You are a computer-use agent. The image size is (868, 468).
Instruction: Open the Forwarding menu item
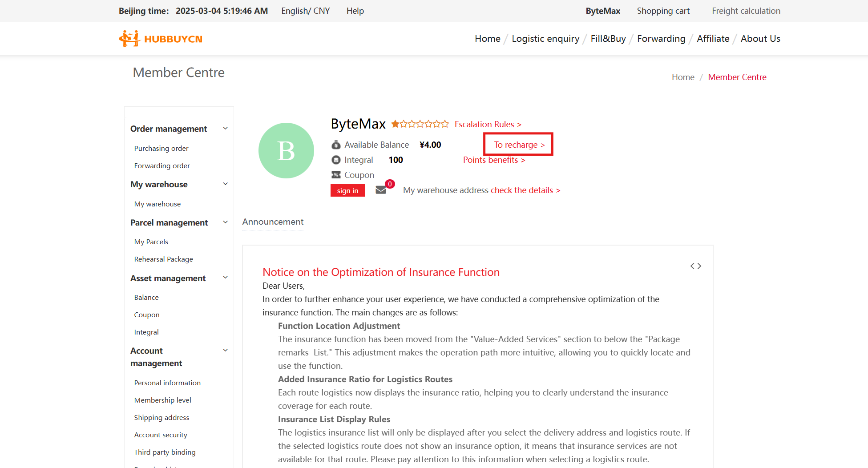pyautogui.click(x=661, y=38)
